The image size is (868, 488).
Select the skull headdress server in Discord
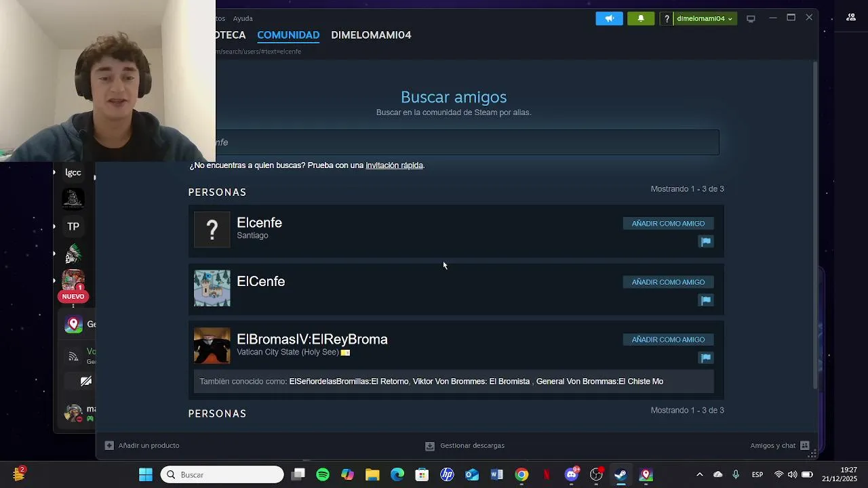point(73,253)
